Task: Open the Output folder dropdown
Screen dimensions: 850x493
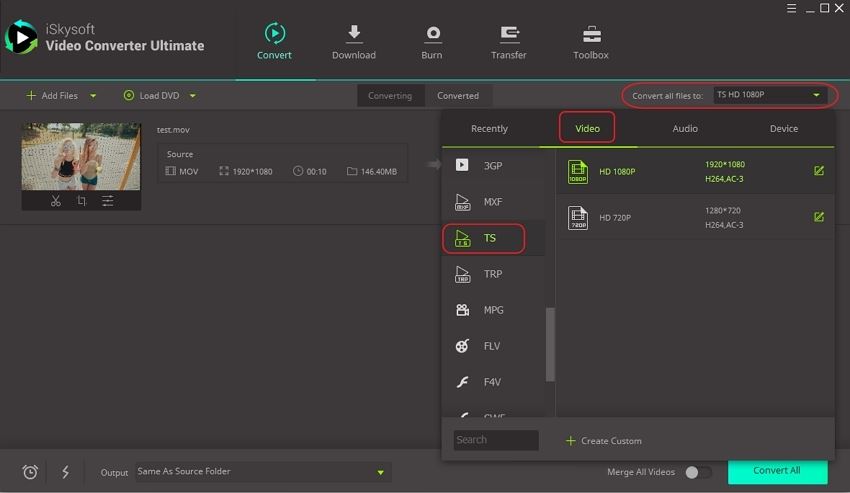Action: [380, 472]
